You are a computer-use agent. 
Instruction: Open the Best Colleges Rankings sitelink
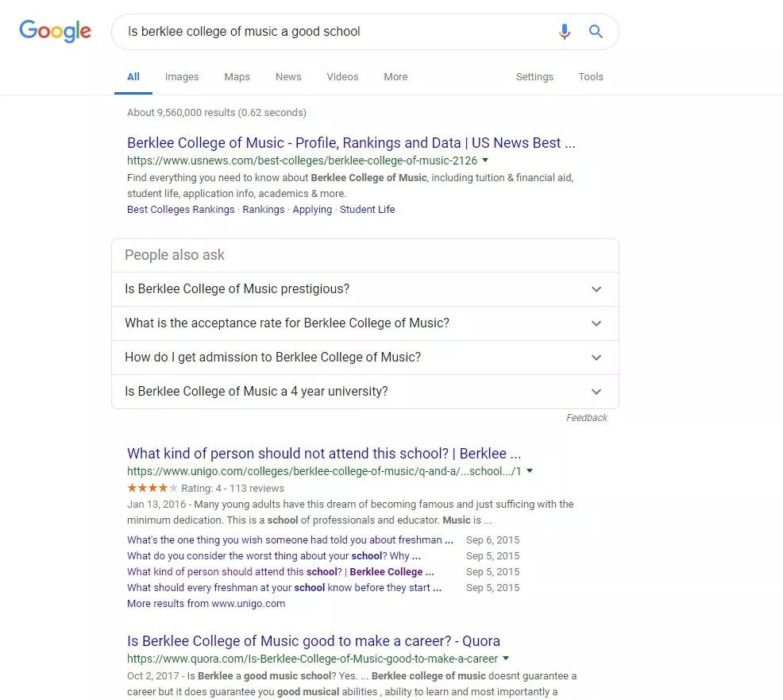click(x=181, y=209)
